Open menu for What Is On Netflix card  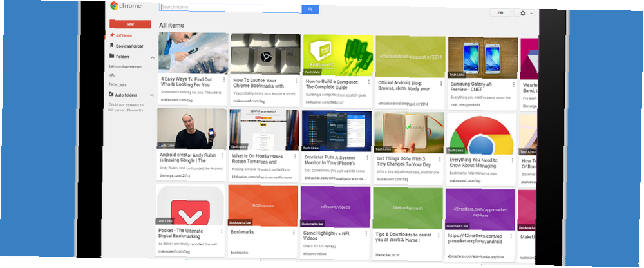pos(295,156)
